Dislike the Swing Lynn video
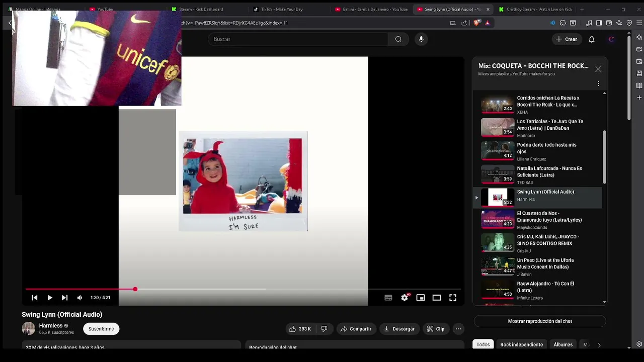 click(324, 329)
